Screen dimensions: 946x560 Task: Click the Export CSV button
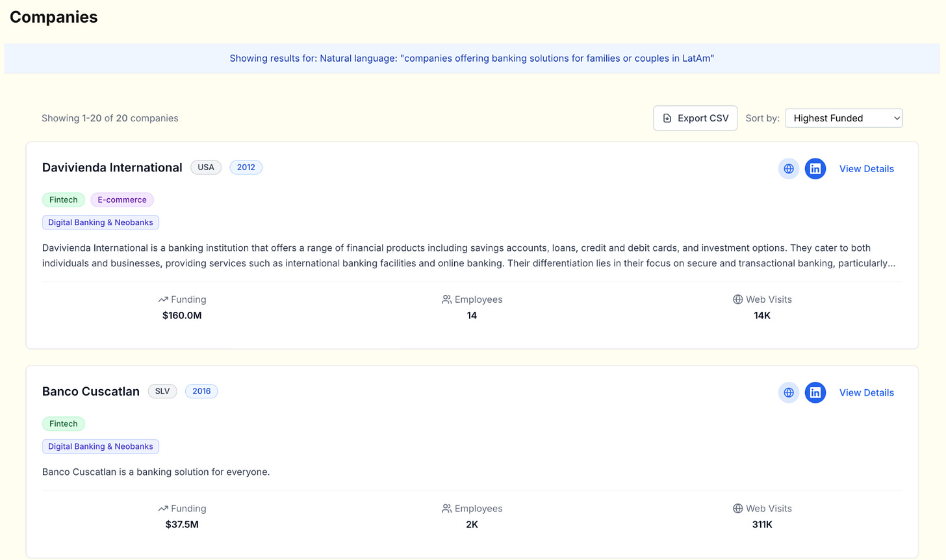[x=695, y=118]
